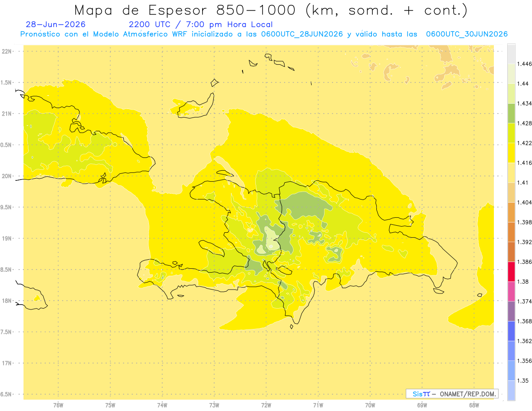Screen dimensions: 532x411
Task: Select the bright yellow swatch between 1.416 and 1.422
Action: 511,153
